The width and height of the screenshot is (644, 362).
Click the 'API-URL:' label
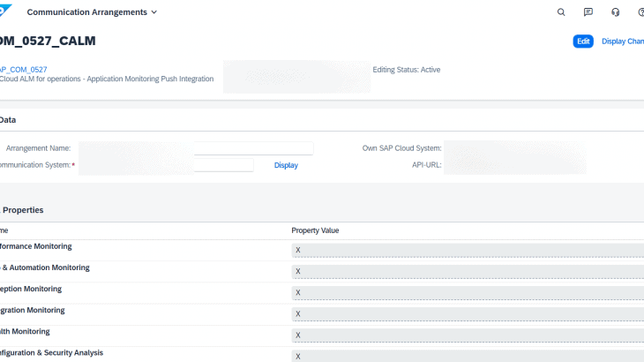427,165
